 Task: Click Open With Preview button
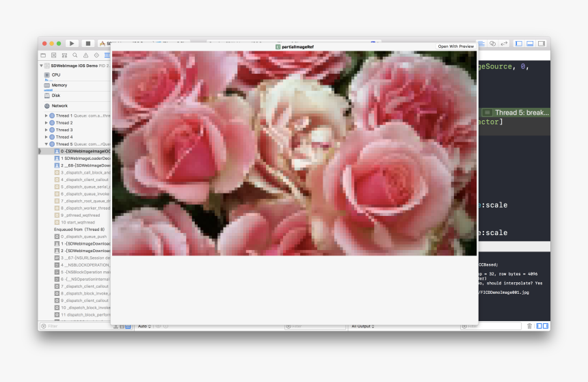tap(455, 46)
